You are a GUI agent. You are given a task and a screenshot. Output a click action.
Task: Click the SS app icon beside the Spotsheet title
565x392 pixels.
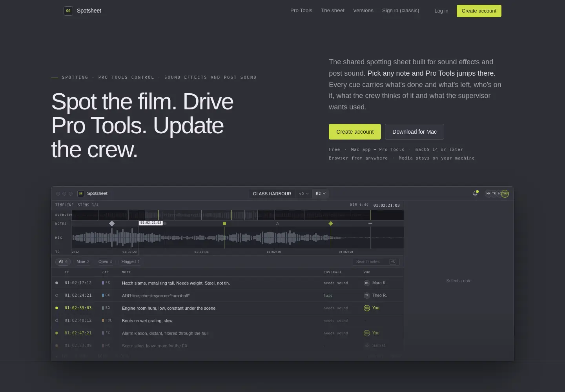(81, 194)
